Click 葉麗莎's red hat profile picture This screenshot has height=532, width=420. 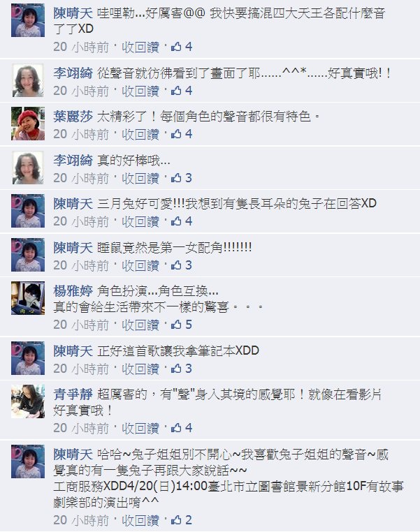[28, 124]
